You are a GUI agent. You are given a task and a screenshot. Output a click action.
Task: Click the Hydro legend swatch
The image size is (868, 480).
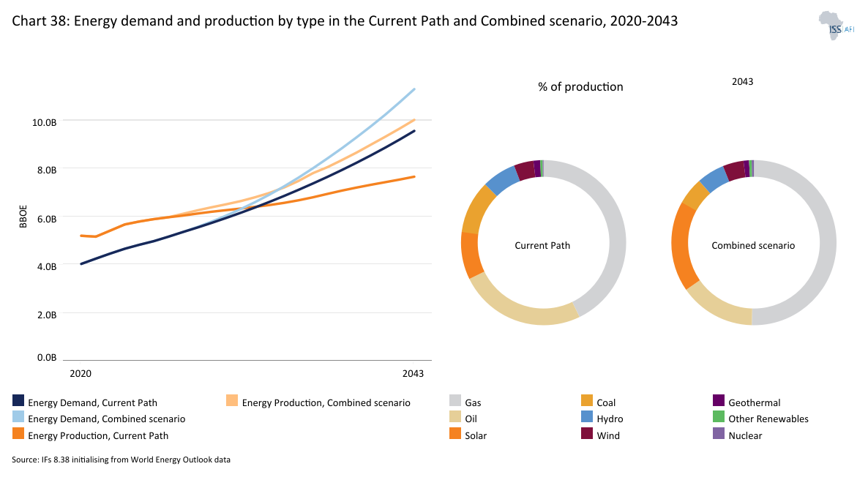(586, 418)
